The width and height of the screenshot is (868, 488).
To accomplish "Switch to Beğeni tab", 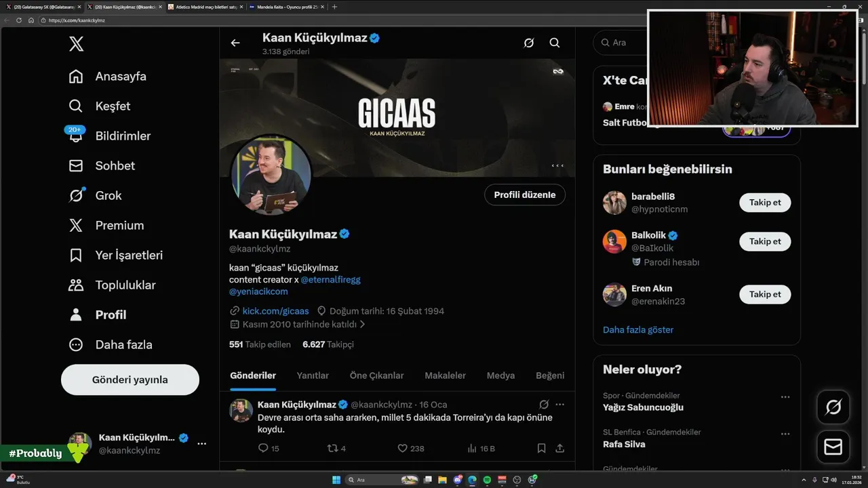I will point(550,375).
